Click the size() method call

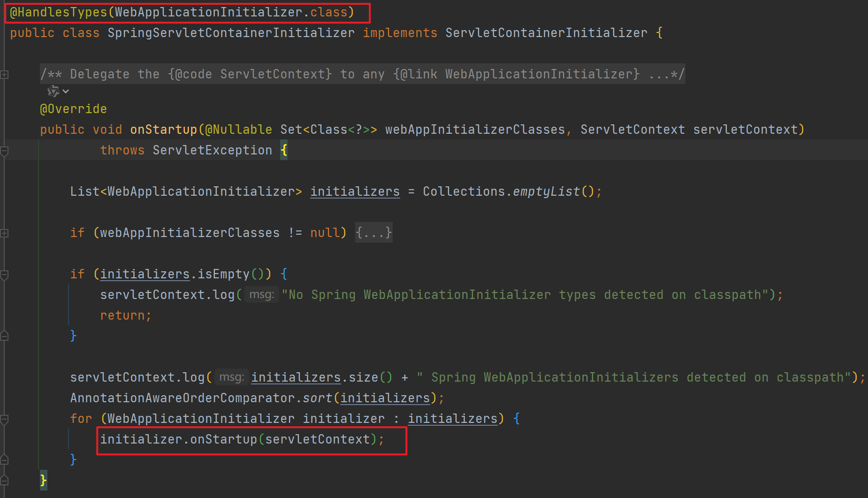(x=370, y=377)
